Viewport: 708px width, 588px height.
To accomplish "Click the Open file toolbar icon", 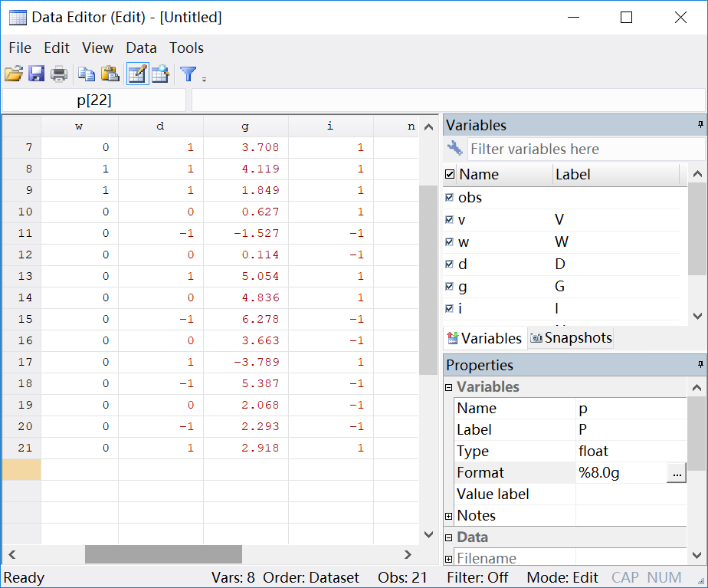I will click(14, 74).
